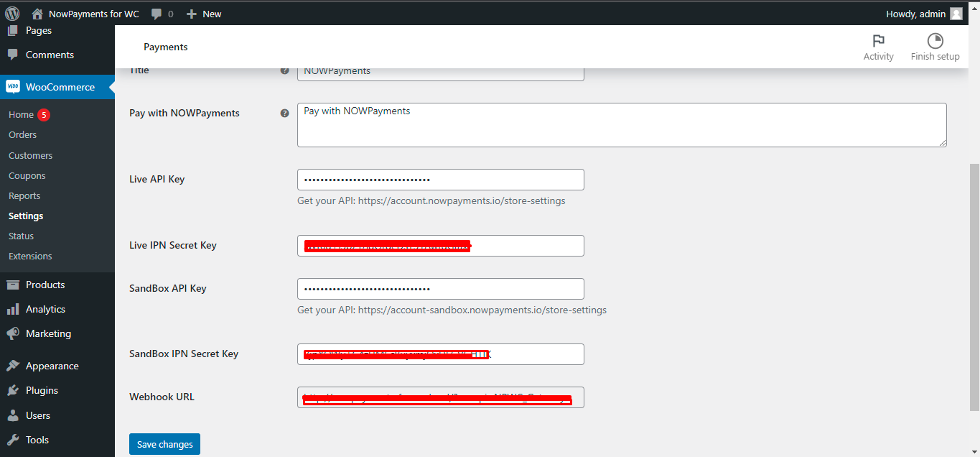Click the SandBox API Key field

tap(440, 289)
